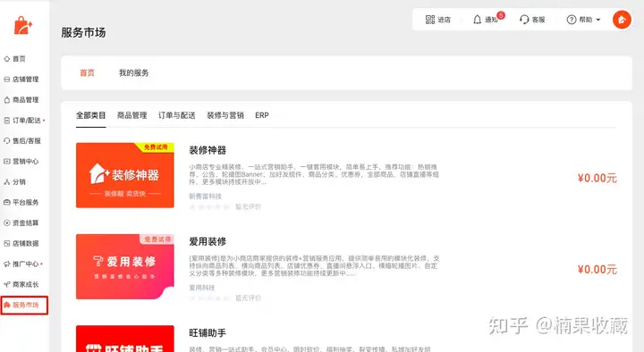644x352 pixels.
Task: Click the 首页 home icon in the sidebar
Action: [7, 59]
